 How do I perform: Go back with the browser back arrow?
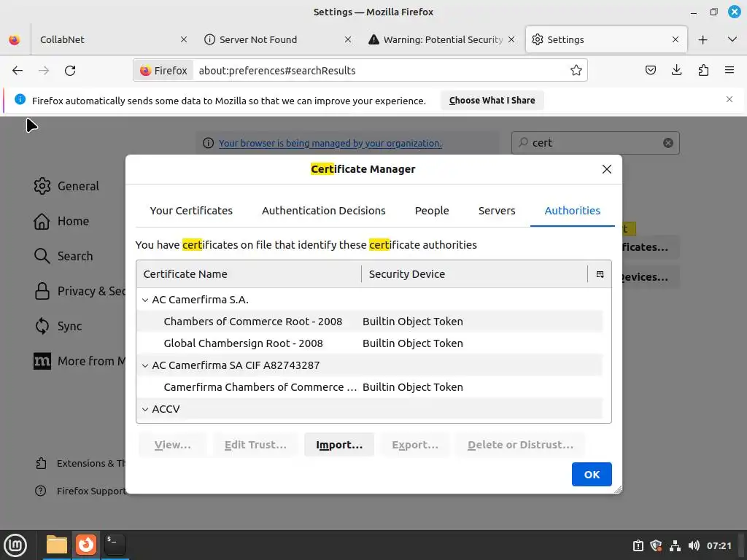pos(18,71)
